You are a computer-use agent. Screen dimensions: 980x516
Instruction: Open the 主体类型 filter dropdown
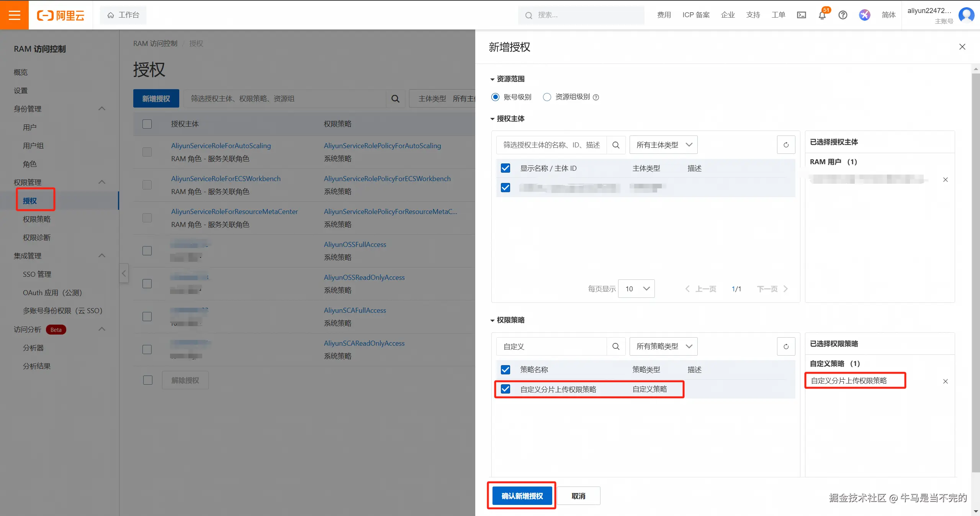pyautogui.click(x=442, y=99)
